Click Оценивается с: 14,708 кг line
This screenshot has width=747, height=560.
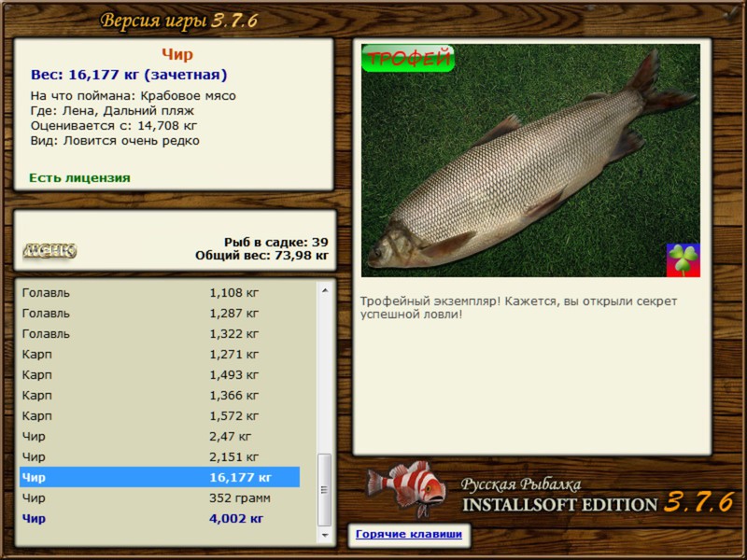114,126
